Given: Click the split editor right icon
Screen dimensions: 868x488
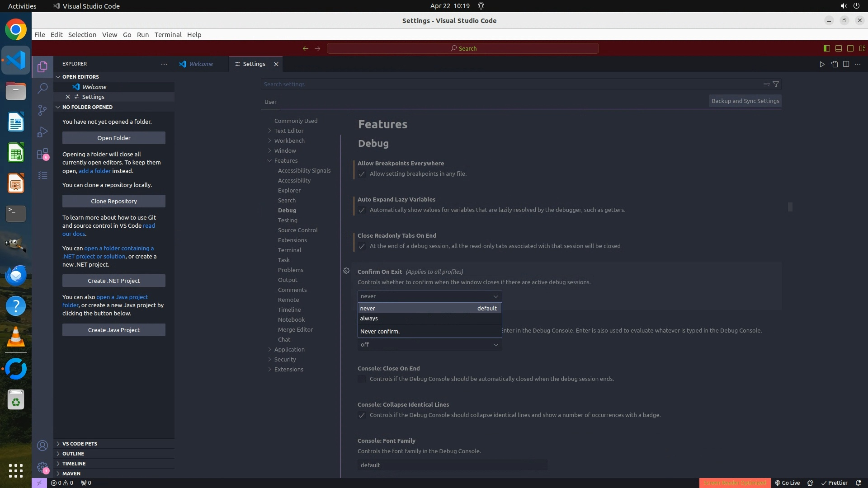Looking at the screenshot, I should [846, 64].
